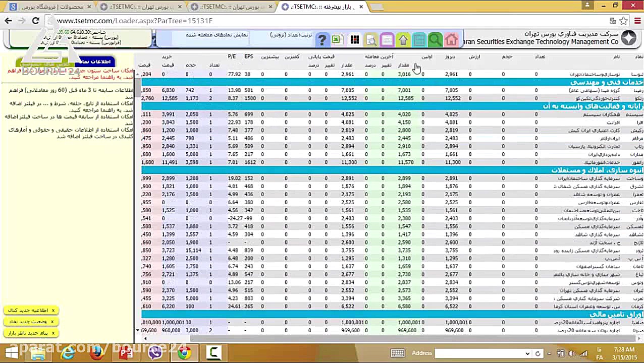Click the teal list icon in the toolbar
Viewport: 644px width, 363px height.
click(x=419, y=40)
